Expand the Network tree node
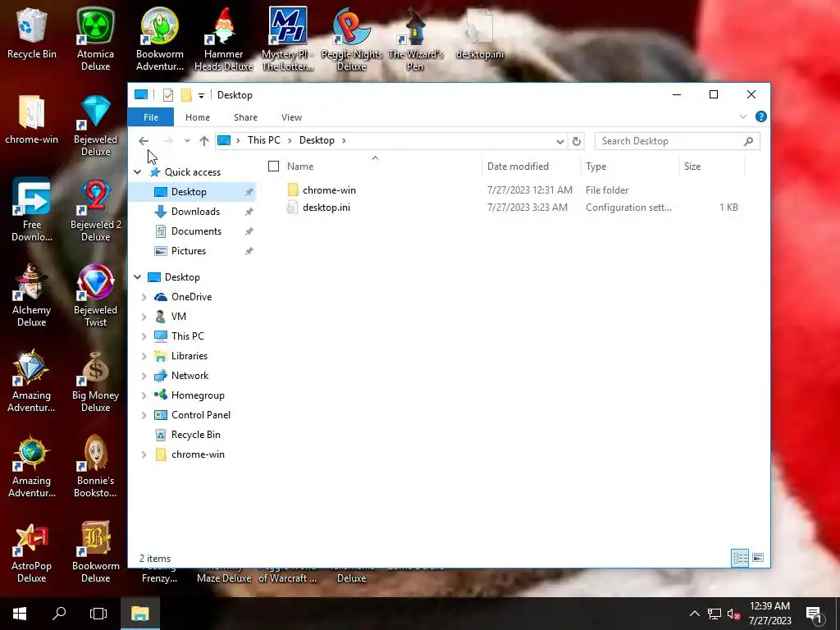This screenshot has width=840, height=630. coord(144,376)
